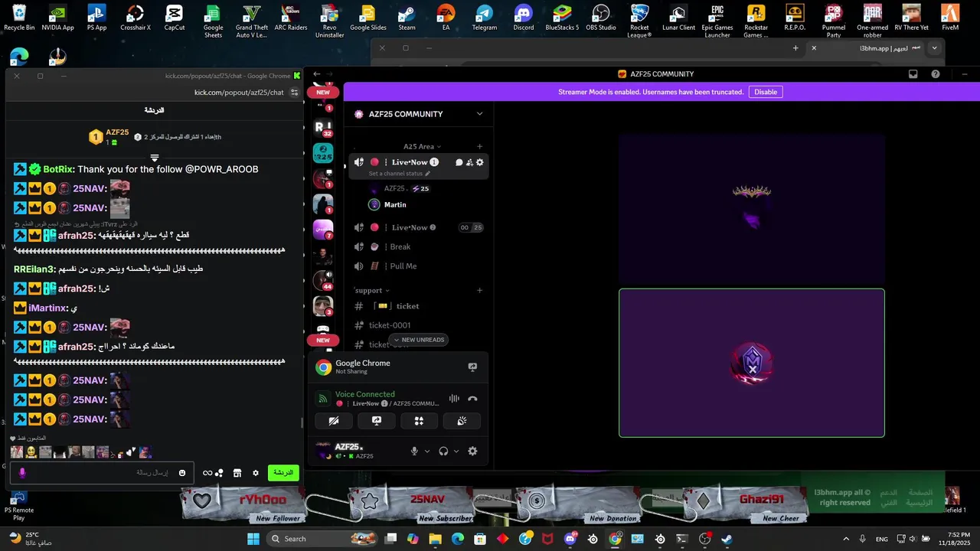Select the l3bhm.app browser tab
The width and height of the screenshot is (980, 551).
pos(867,48)
